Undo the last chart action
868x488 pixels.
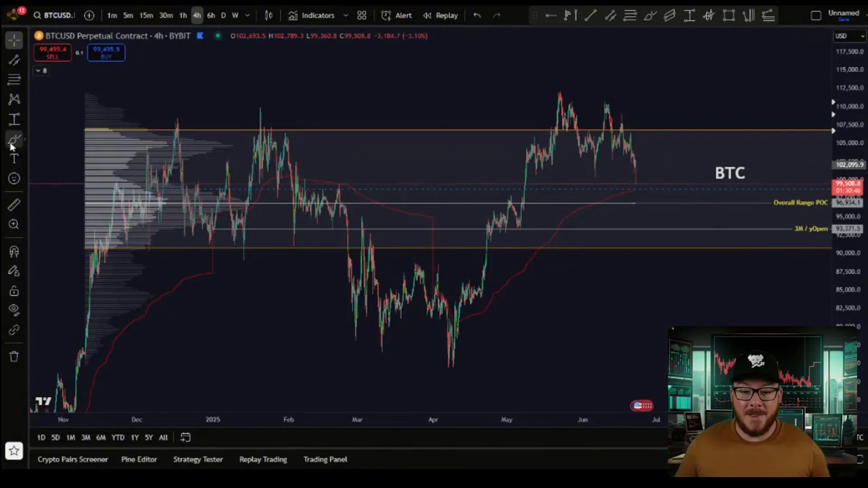[x=477, y=15]
